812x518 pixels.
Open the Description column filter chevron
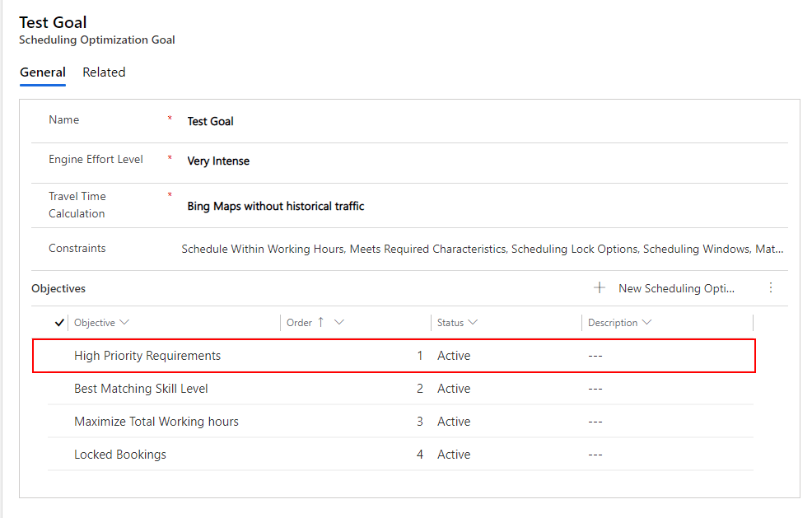click(x=646, y=323)
